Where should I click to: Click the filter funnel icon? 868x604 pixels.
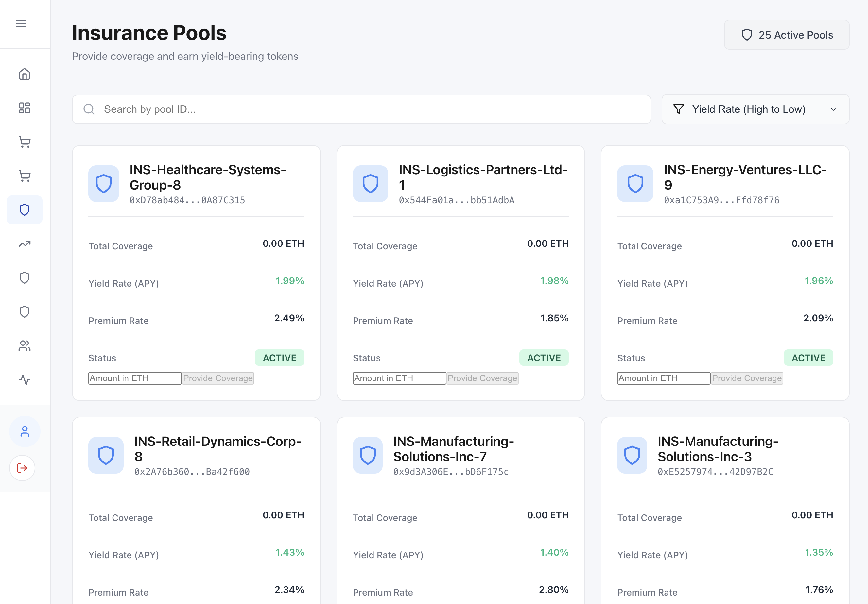pos(679,109)
